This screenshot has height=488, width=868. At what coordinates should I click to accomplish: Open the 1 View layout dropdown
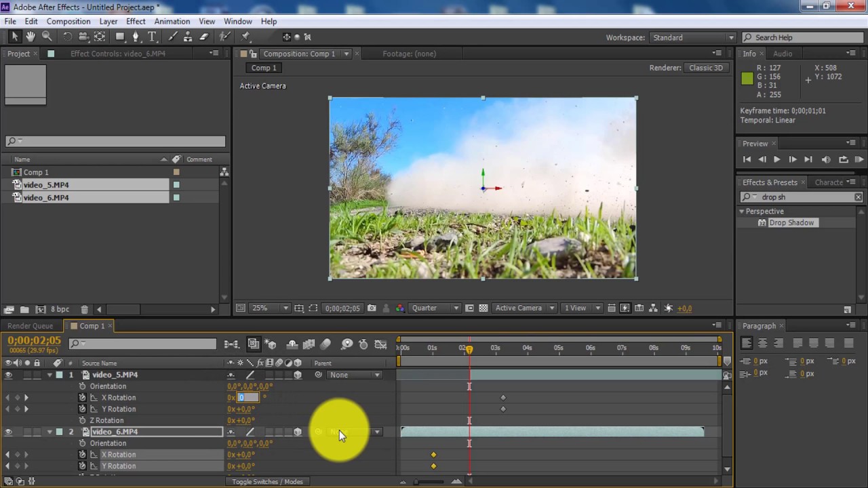[x=581, y=308]
